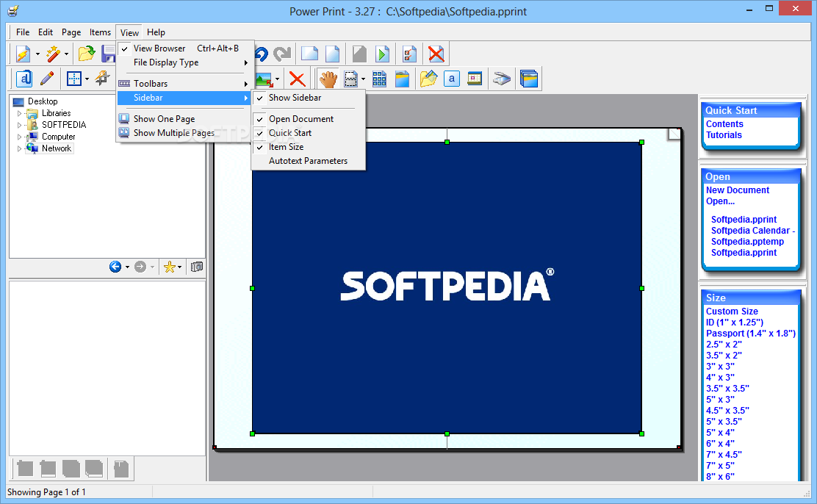Image resolution: width=817 pixels, height=504 pixels.
Task: Open the Items menu
Action: [x=100, y=32]
